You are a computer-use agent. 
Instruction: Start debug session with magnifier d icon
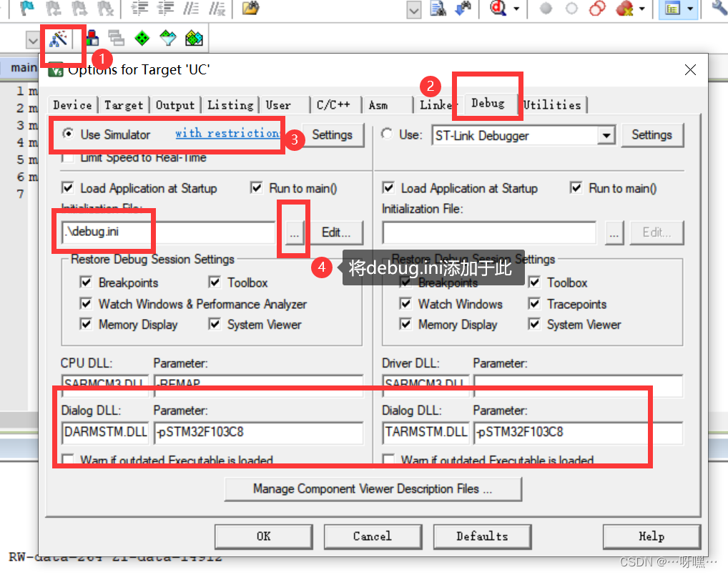[x=498, y=9]
